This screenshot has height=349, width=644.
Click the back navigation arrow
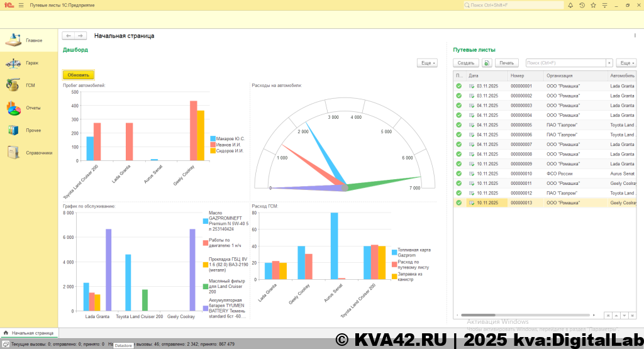[x=68, y=36]
